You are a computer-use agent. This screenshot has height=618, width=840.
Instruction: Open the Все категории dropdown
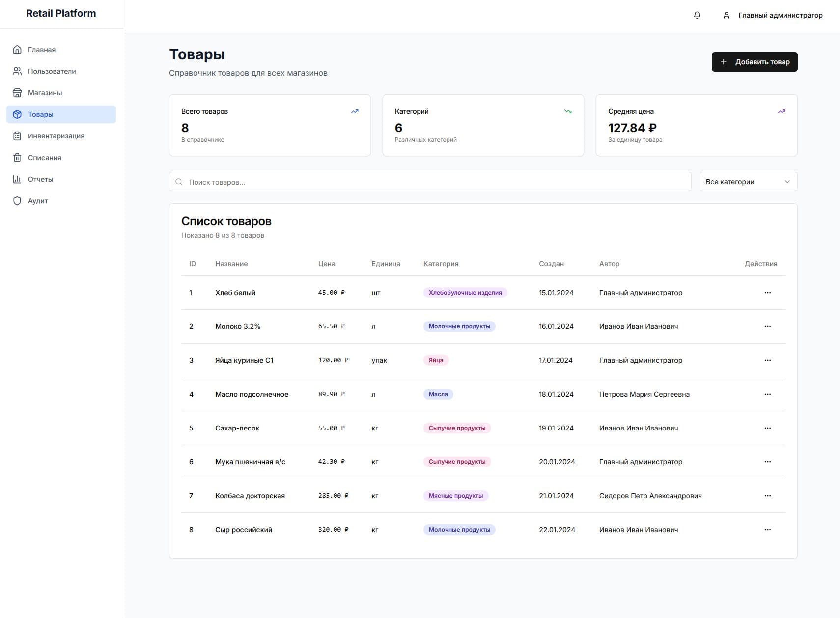748,182
